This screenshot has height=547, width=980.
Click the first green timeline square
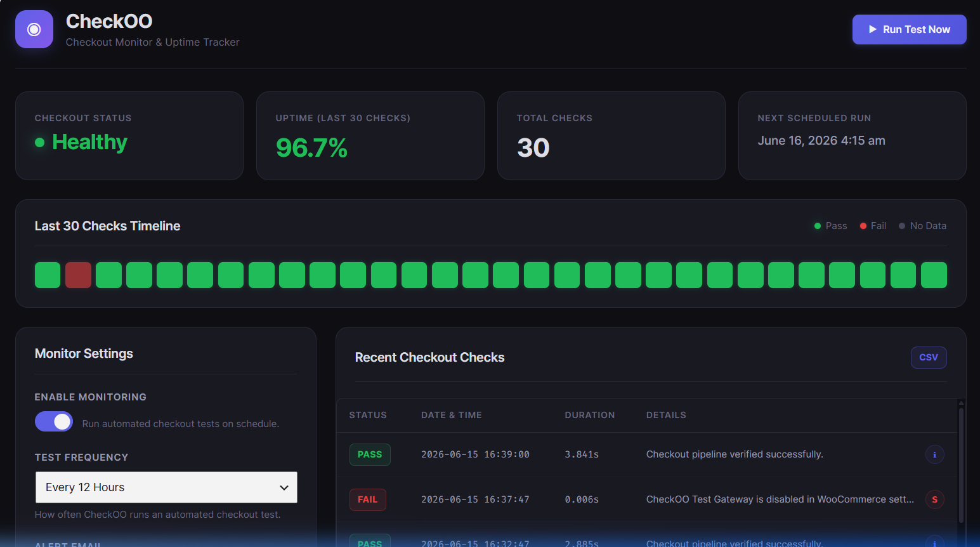48,275
